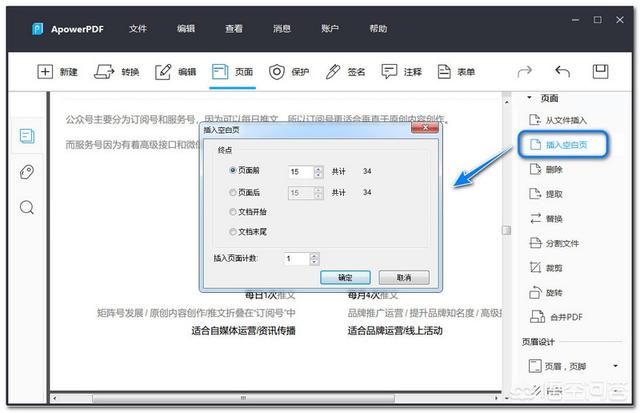This screenshot has width=640, height=413.
Task: Open search magnifier sidebar icon
Action: pos(27,208)
